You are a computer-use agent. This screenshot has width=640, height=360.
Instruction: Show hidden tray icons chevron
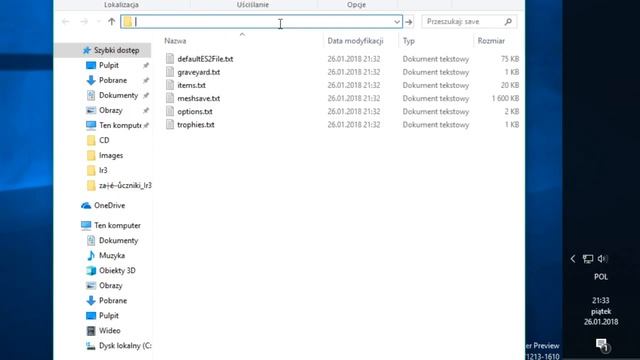tap(573, 259)
